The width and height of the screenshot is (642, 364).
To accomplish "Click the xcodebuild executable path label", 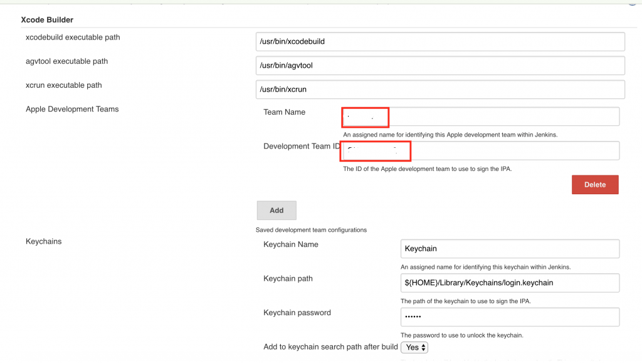I will click(73, 38).
